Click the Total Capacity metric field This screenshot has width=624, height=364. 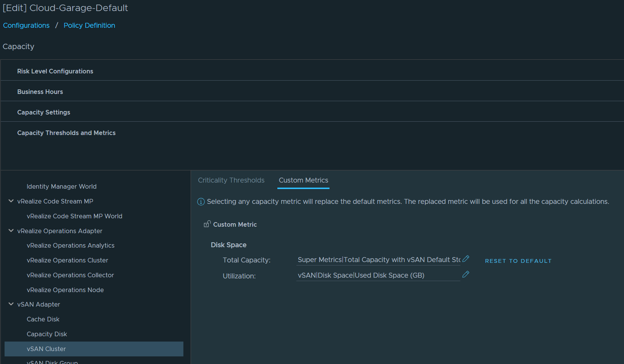coord(378,260)
